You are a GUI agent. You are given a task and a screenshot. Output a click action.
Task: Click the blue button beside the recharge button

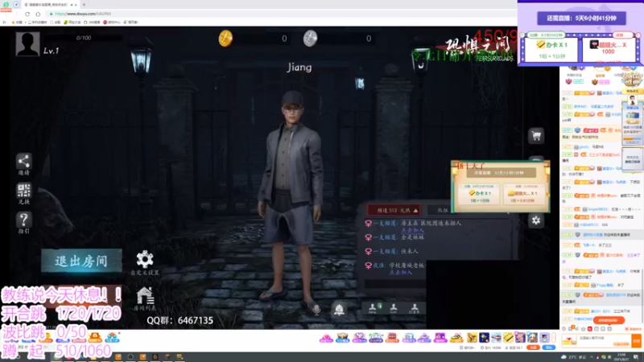(x=549, y=348)
